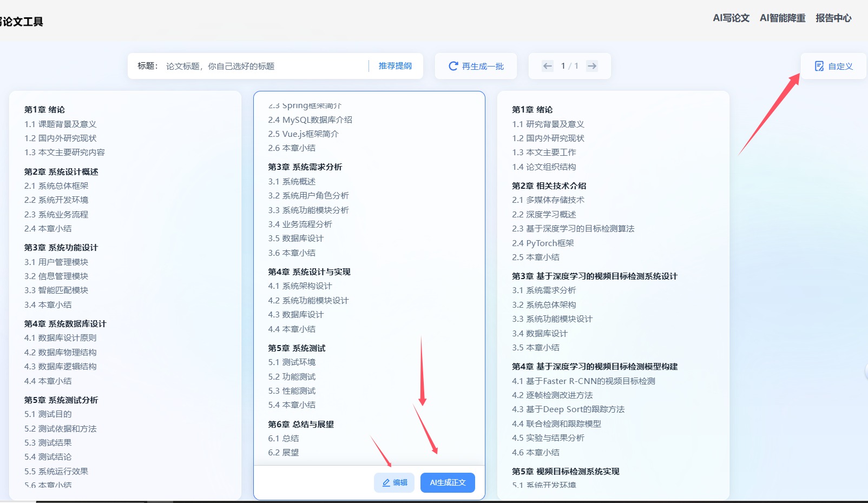The height and width of the screenshot is (503, 868).
Task: Focus the 论文标题 input field
Action: pyautogui.click(x=264, y=66)
